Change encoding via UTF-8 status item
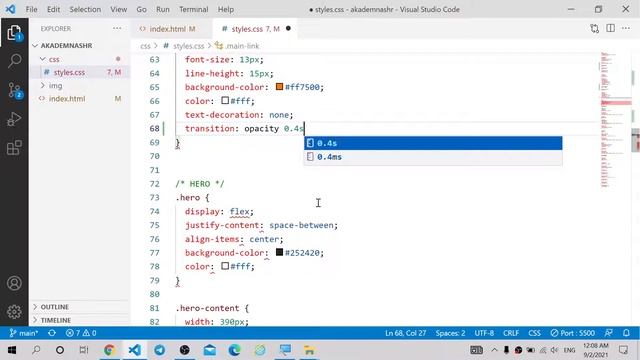Viewport: 640px width, 360px height. 484,333
